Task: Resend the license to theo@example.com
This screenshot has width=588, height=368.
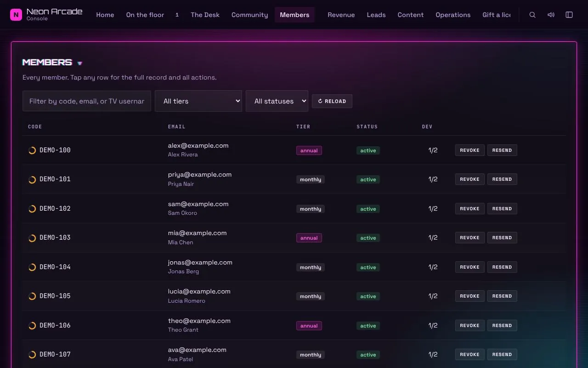Action: coord(502,325)
